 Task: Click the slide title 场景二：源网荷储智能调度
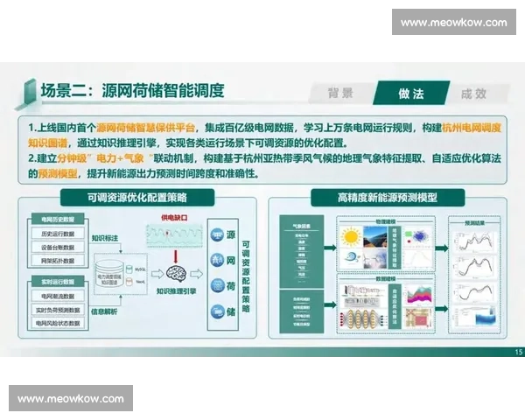coord(133,91)
